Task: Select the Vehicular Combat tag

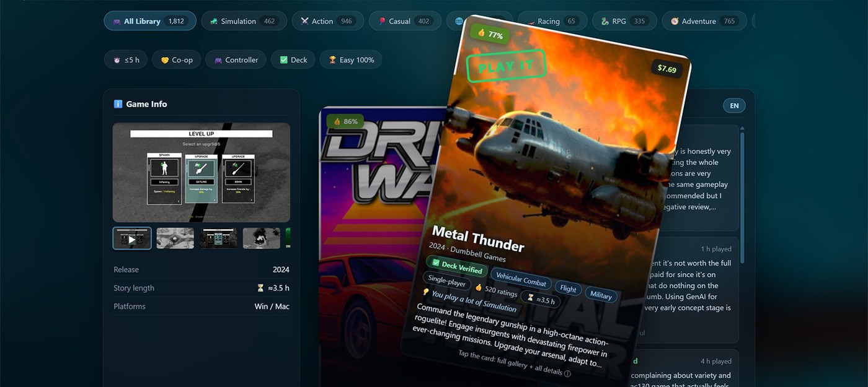Action: 521,280
